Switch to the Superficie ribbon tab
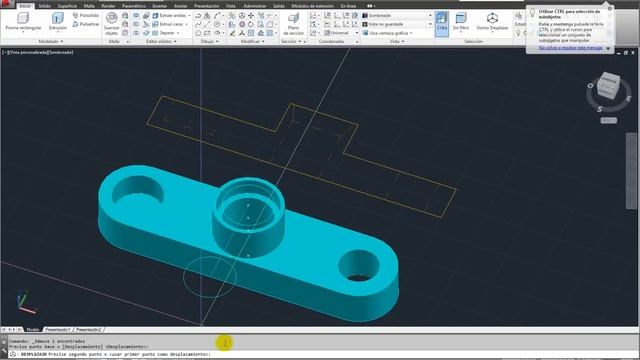The width and height of the screenshot is (640, 360). coord(67,6)
